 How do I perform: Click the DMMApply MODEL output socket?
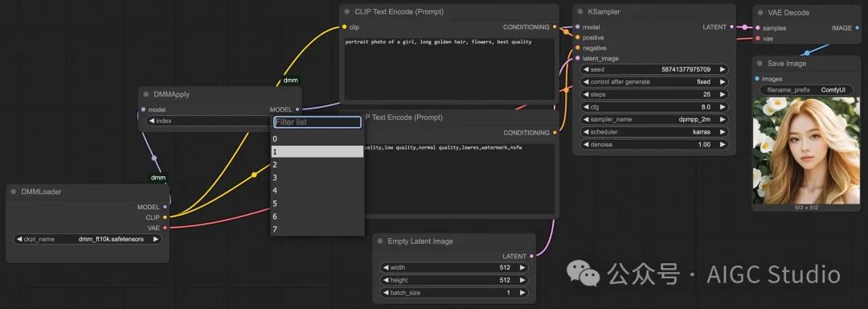coord(297,109)
